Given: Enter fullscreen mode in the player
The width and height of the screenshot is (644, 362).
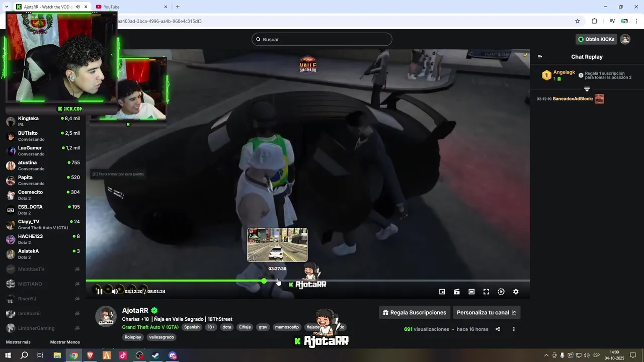Looking at the screenshot, I should coord(486,292).
